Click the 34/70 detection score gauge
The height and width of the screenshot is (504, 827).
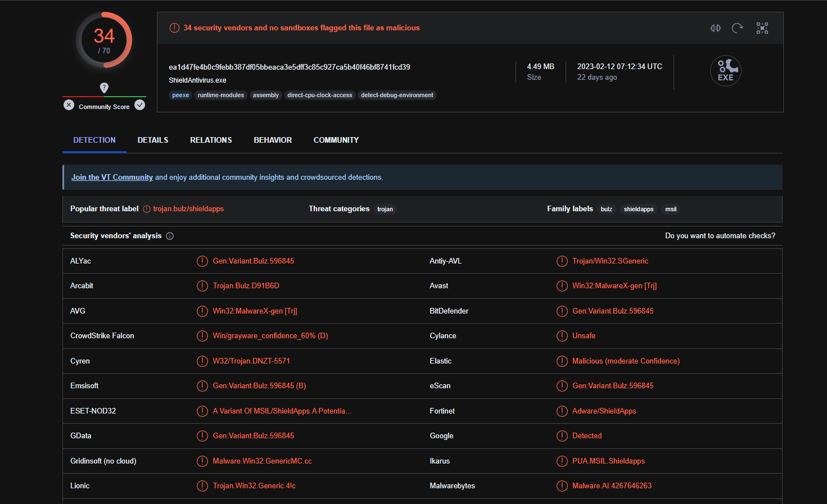pyautogui.click(x=104, y=40)
